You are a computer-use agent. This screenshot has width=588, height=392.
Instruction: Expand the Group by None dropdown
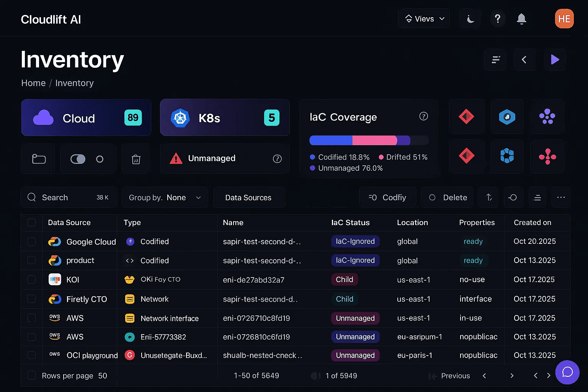click(x=165, y=198)
